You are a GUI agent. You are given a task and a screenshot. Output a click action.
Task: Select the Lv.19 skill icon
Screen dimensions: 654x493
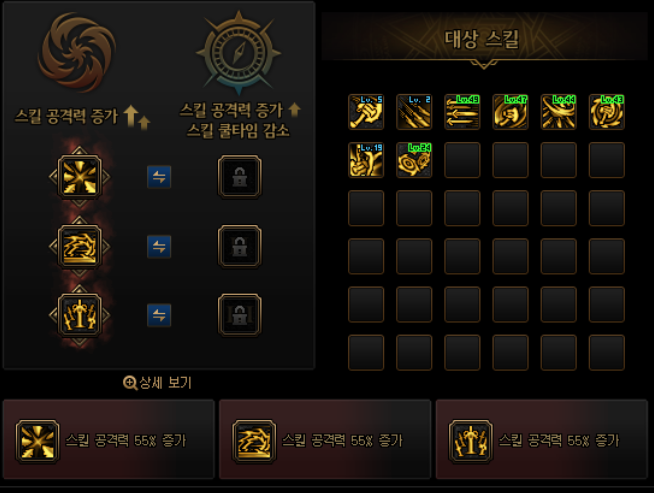(x=366, y=160)
